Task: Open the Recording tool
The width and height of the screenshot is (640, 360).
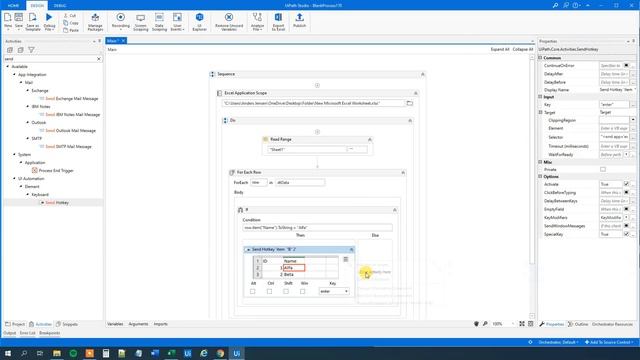Action: click(120, 21)
